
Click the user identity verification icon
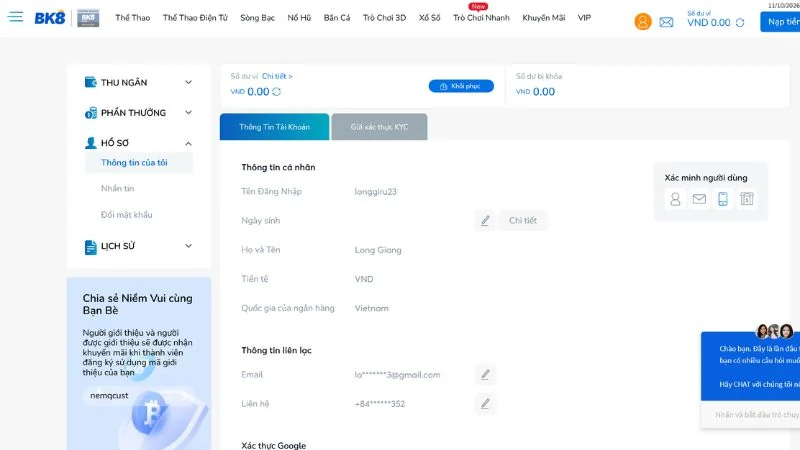[x=675, y=198]
